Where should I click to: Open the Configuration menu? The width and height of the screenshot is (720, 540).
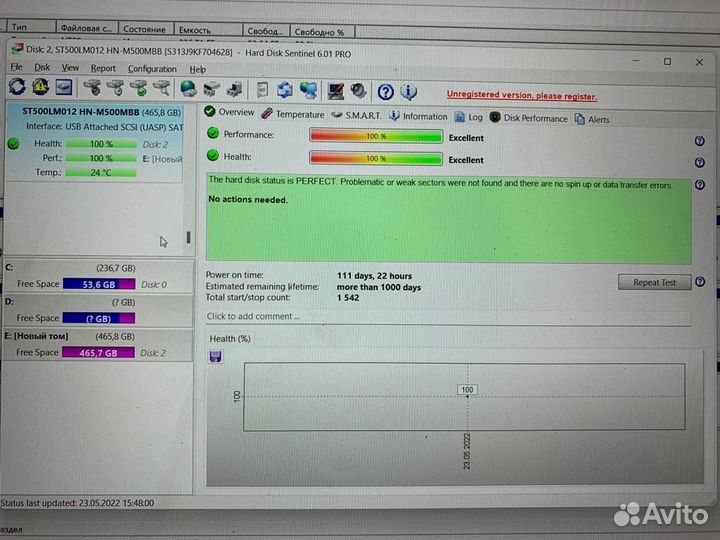pyautogui.click(x=152, y=69)
